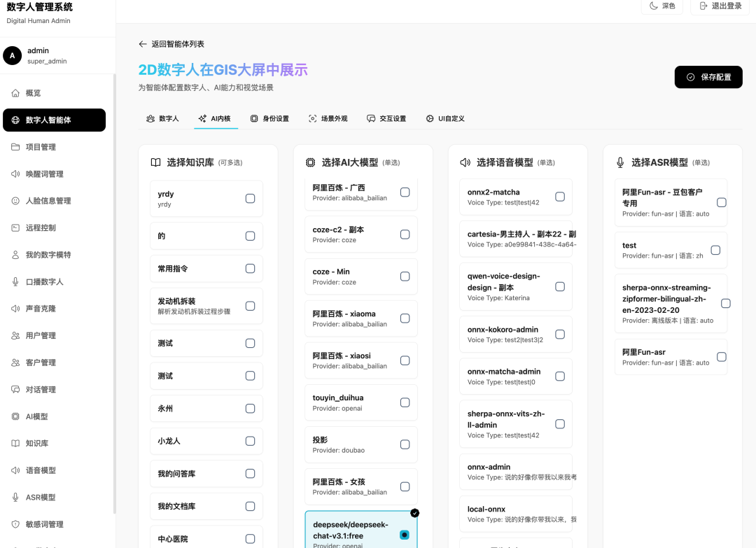Select the touyin_duihua model radio
This screenshot has width=756, height=548.
click(x=405, y=402)
